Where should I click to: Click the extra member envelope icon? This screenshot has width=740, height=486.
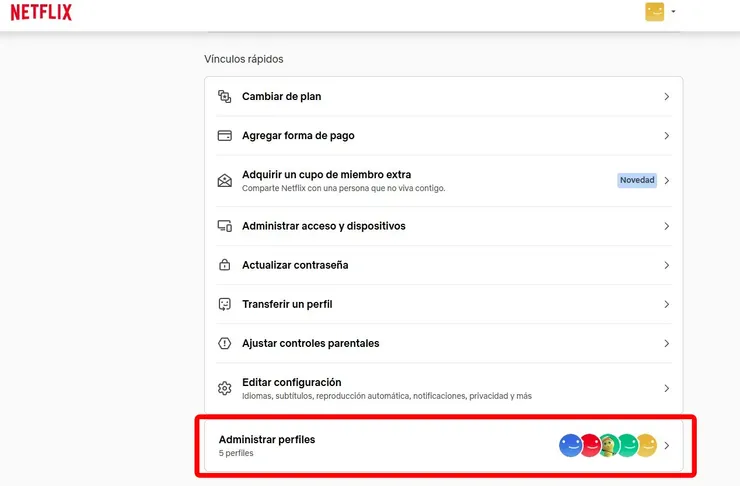point(225,181)
